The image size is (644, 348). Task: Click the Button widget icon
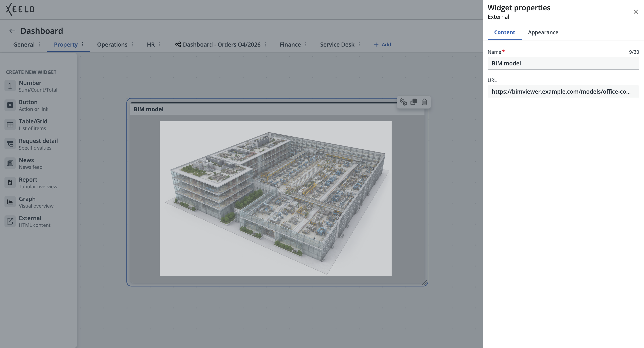(x=10, y=105)
